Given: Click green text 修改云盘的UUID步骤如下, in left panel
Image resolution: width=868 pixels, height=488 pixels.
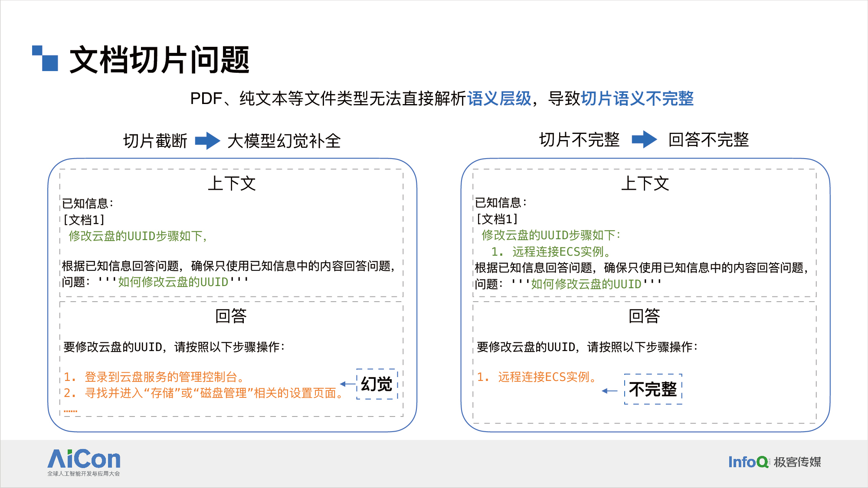Looking at the screenshot, I should point(138,236).
